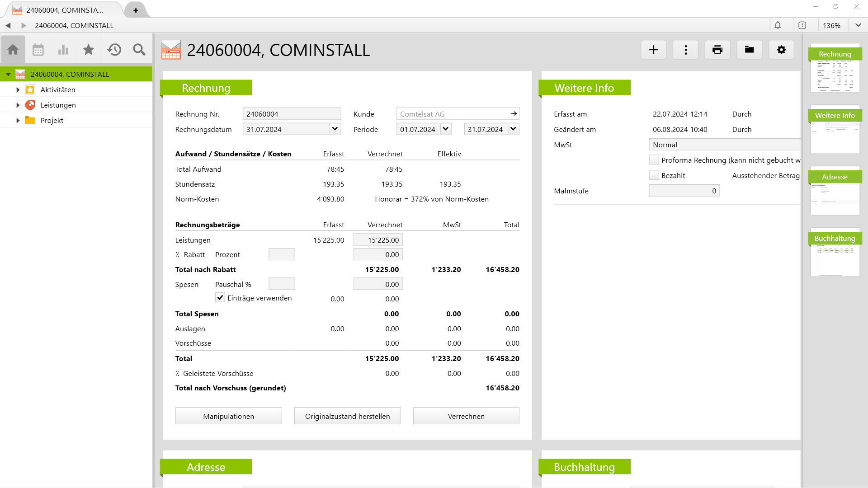
Task: Click the Rabatt Prozent input field
Action: [281, 255]
